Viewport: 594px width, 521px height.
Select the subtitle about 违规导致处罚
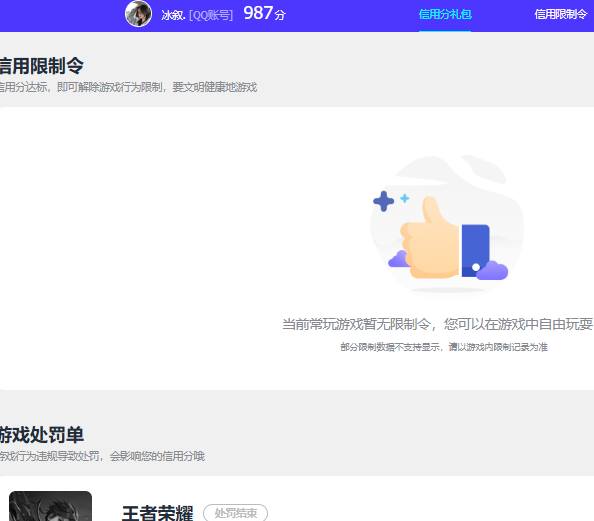coord(102,456)
